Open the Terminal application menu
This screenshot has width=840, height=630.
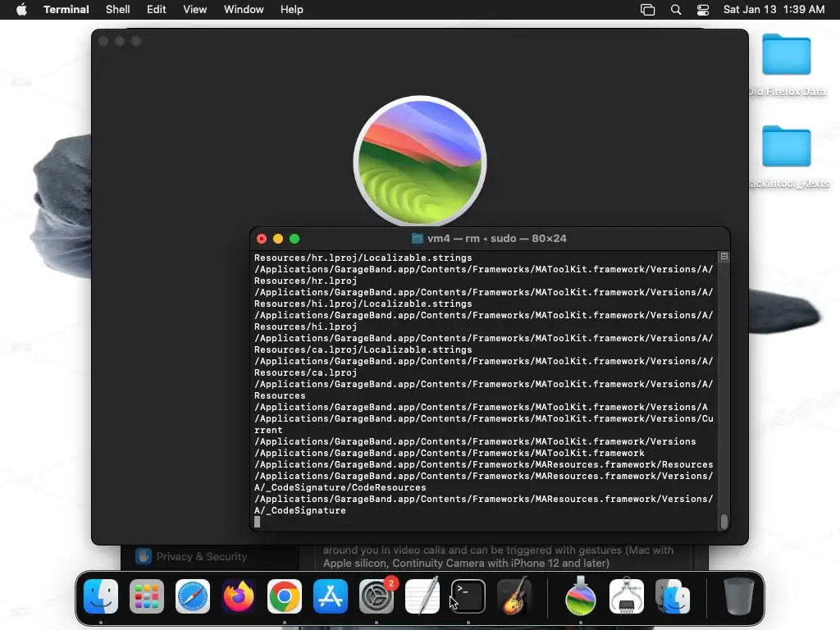point(66,10)
